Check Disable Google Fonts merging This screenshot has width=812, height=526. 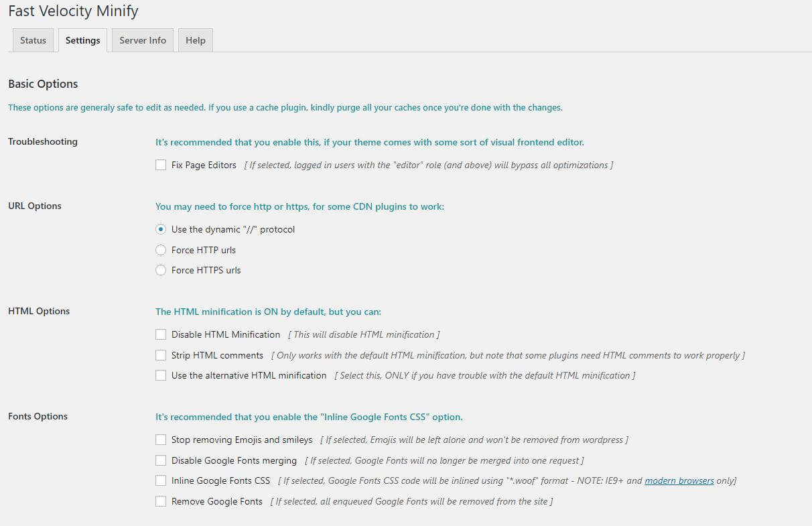click(161, 460)
